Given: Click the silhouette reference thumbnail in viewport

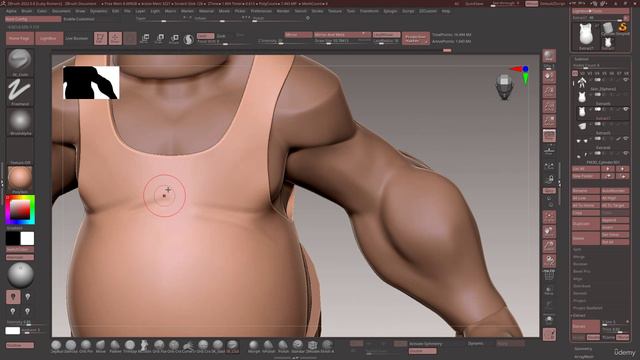Looking at the screenshot, I should pyautogui.click(x=91, y=82).
